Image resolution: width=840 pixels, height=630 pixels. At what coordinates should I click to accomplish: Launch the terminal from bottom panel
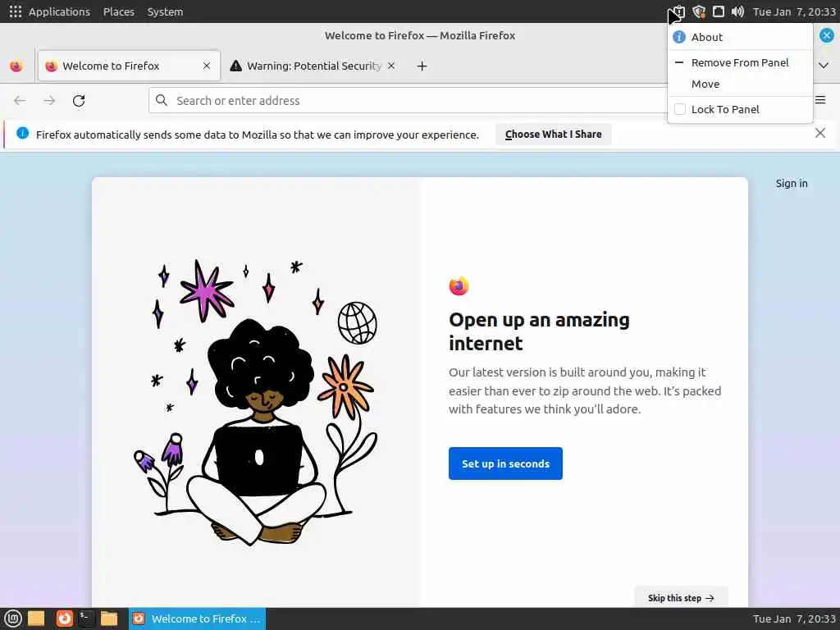[x=85, y=619]
